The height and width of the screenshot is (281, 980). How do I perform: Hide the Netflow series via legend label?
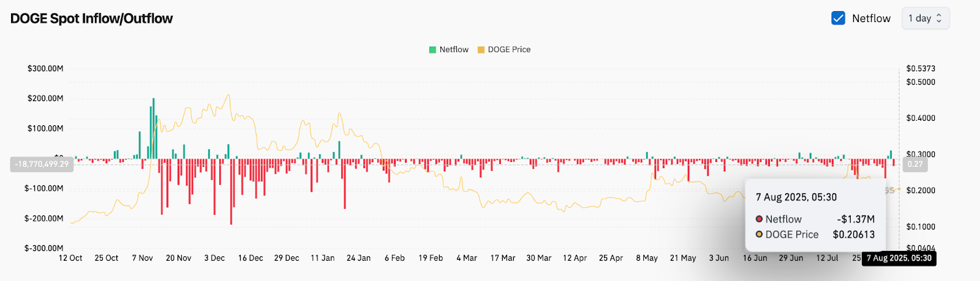tap(454, 50)
